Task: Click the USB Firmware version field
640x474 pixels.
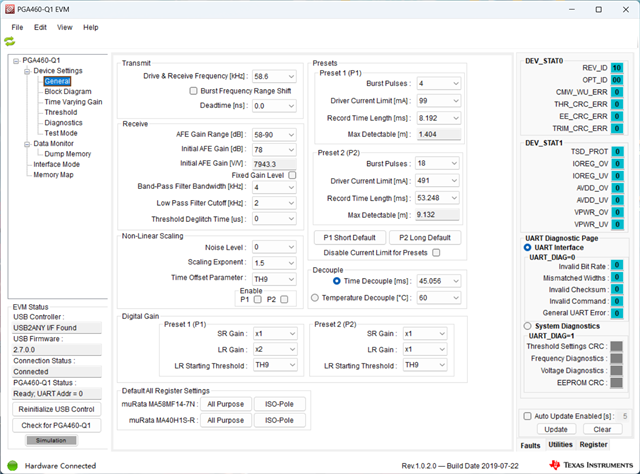Action: (57, 350)
